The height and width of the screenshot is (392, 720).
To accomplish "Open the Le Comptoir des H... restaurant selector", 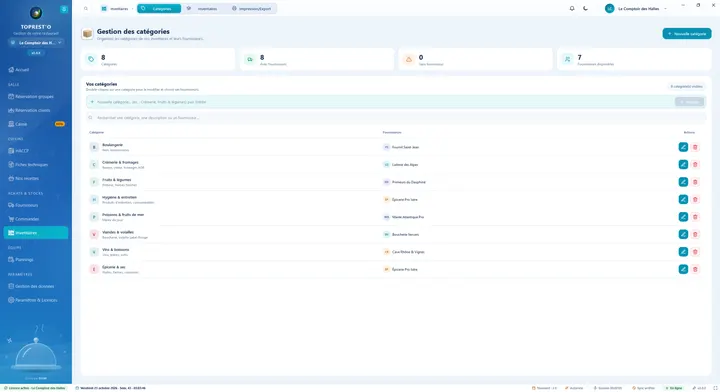I will (36, 43).
